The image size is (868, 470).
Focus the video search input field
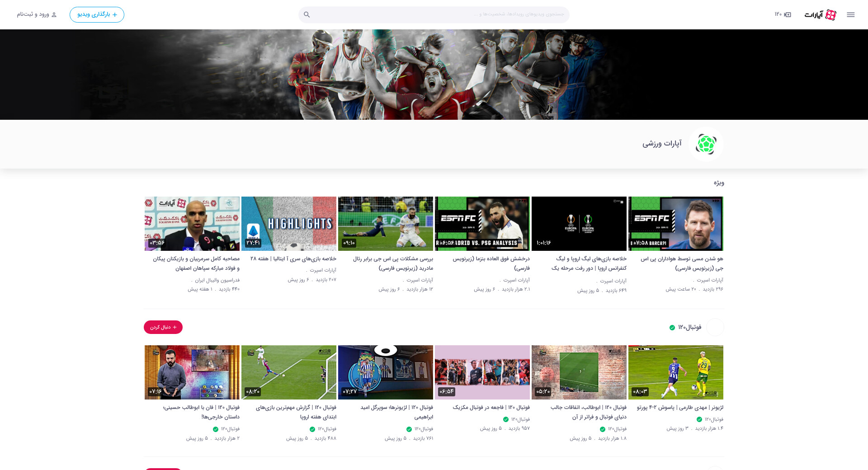pyautogui.click(x=439, y=14)
